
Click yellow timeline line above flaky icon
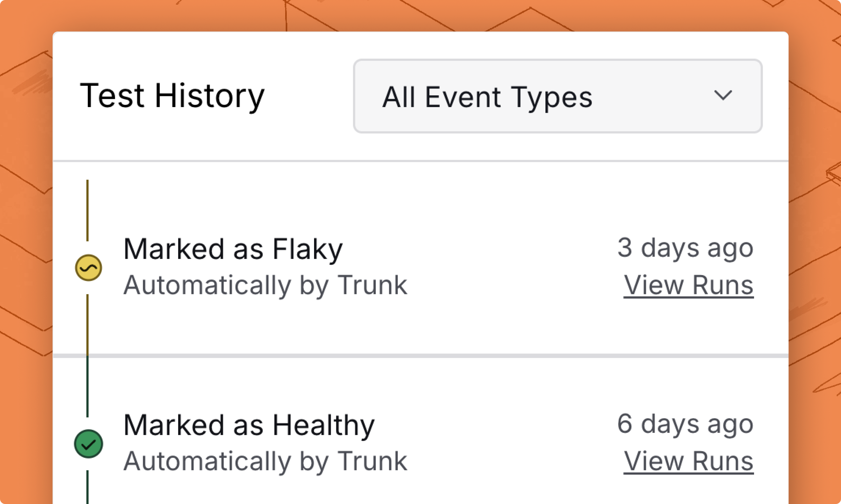[87, 211]
